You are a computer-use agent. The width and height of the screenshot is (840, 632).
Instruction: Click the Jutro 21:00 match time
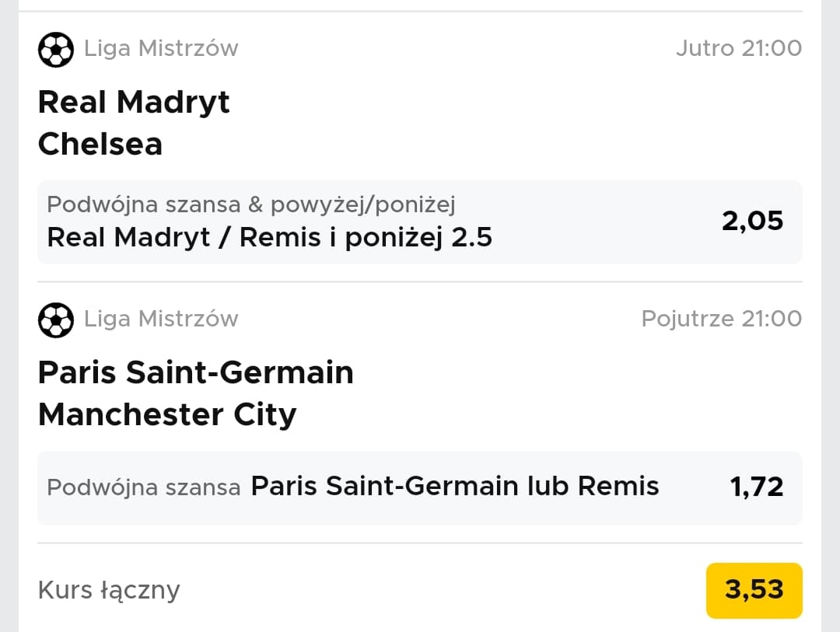738,48
